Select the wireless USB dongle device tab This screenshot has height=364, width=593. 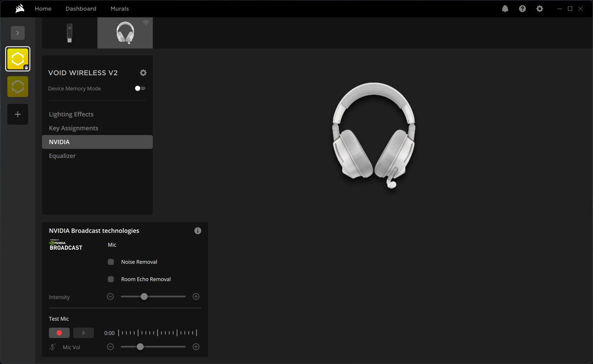(70, 33)
